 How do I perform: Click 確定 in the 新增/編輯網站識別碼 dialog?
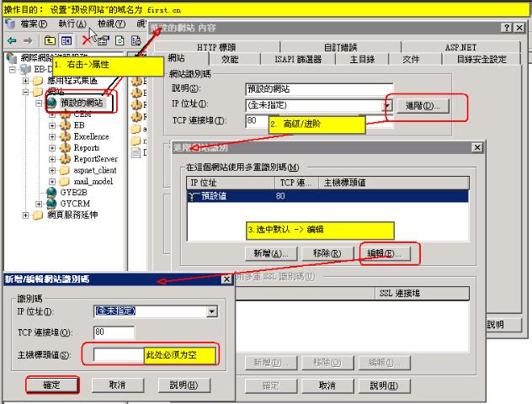coord(51,385)
